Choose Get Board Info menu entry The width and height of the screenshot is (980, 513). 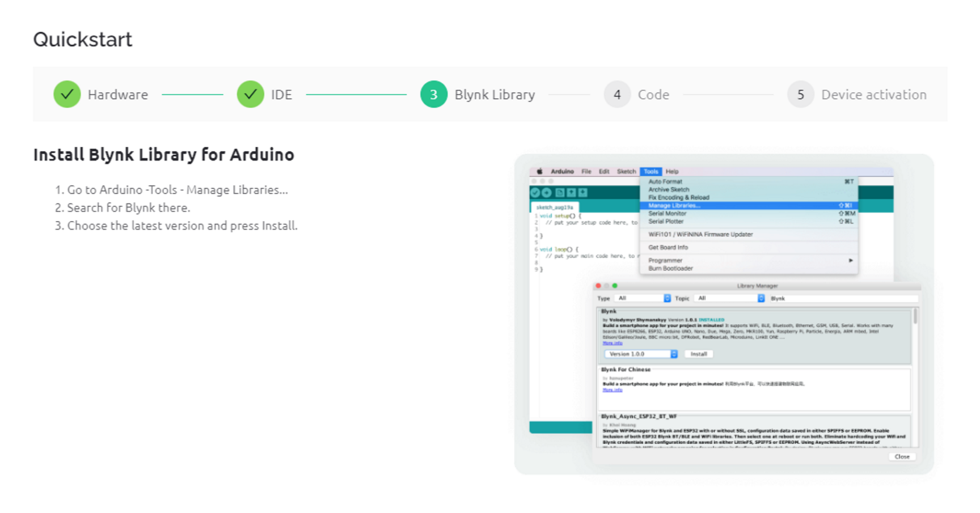coord(749,247)
